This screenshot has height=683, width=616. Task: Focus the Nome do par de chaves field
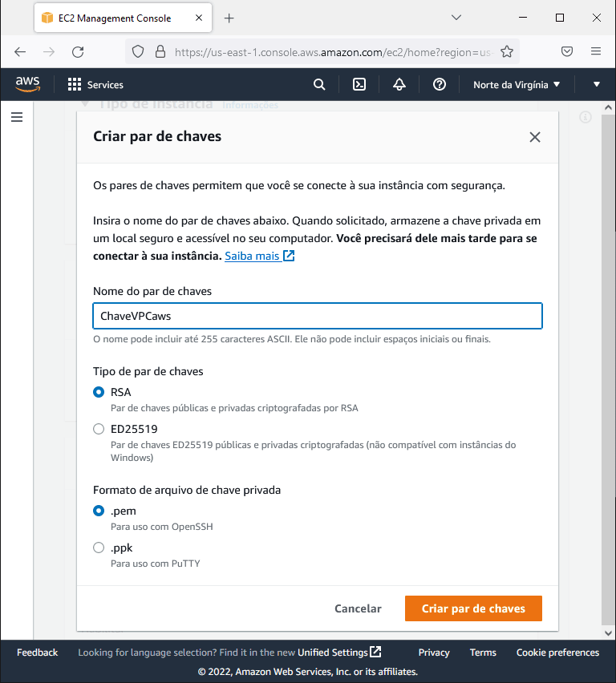coord(318,316)
